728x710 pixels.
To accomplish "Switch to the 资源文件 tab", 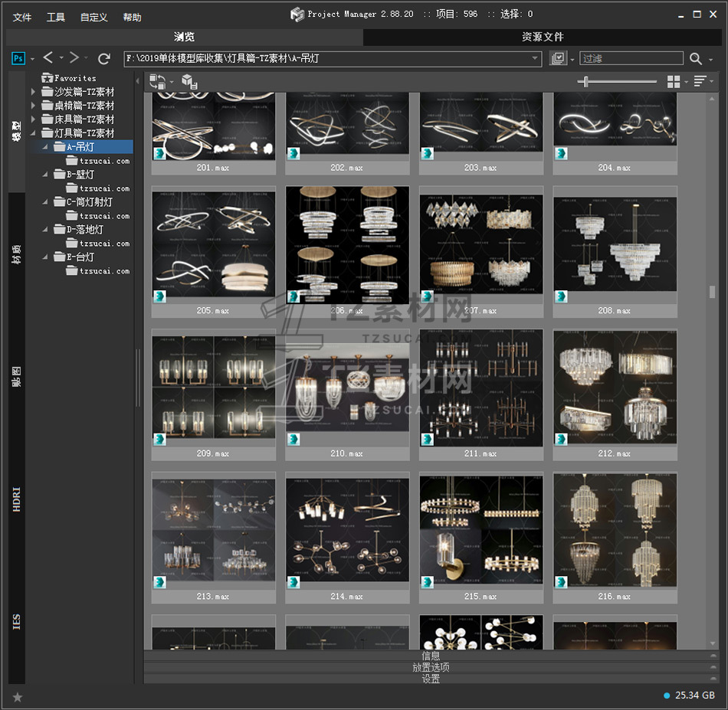I will [x=543, y=37].
